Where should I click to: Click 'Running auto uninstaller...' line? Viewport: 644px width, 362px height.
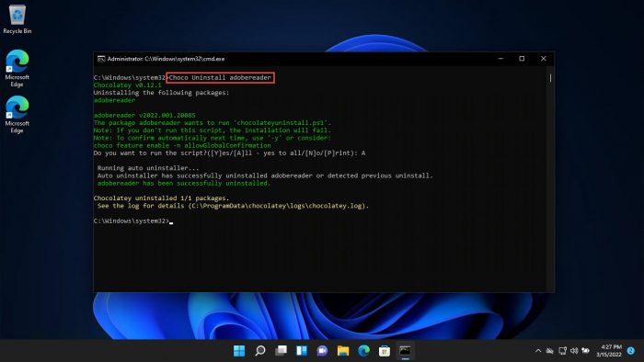[x=148, y=168]
